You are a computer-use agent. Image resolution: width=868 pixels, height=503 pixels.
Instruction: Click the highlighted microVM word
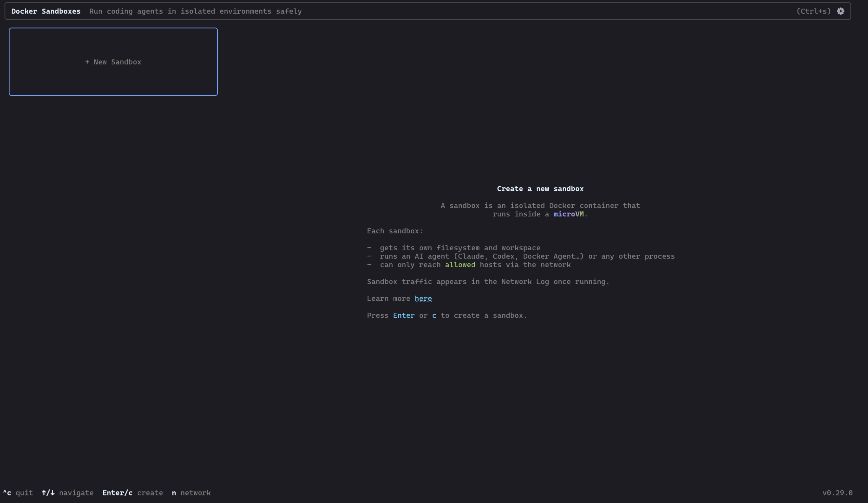coord(568,214)
